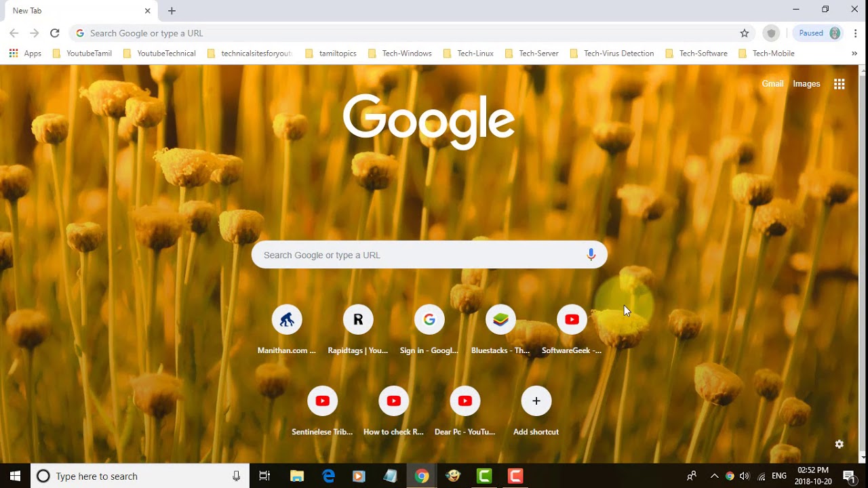Open the Tech-Mobile bookmark folder

tap(767, 54)
